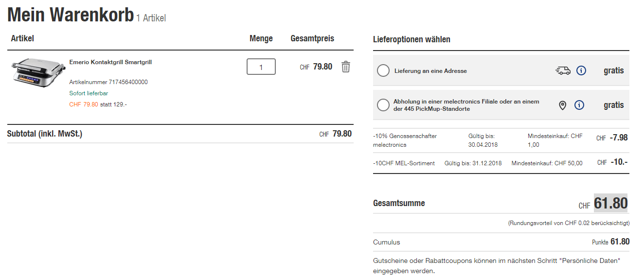Click the Lieferoptionen wählen heading
644x278 pixels.
tap(411, 39)
